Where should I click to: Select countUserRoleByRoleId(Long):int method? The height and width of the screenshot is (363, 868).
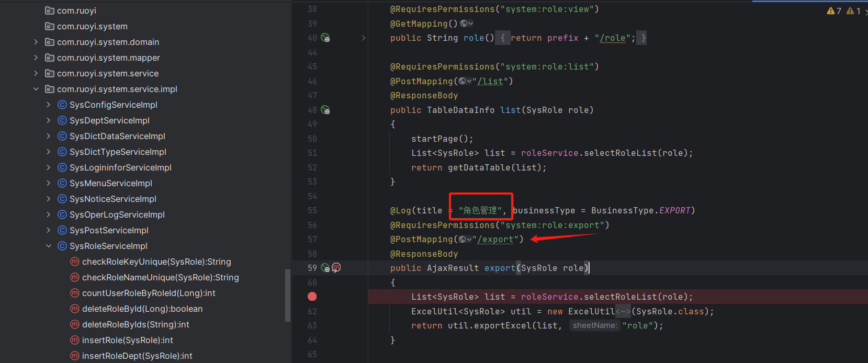(149, 293)
